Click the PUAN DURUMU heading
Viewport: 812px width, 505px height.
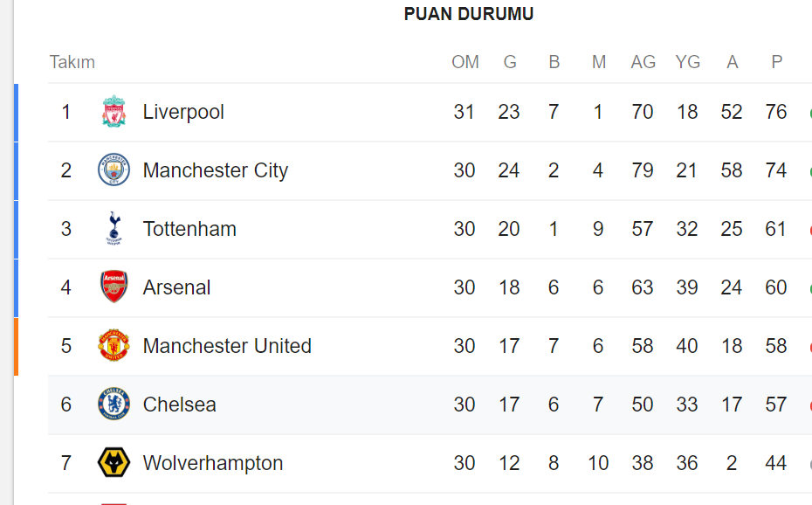coord(469,14)
